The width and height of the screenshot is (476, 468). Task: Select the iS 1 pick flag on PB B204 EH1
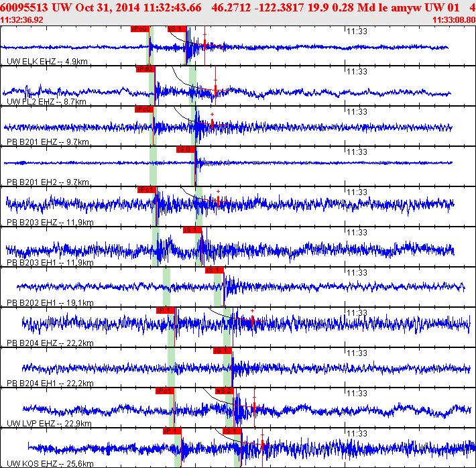(223, 351)
